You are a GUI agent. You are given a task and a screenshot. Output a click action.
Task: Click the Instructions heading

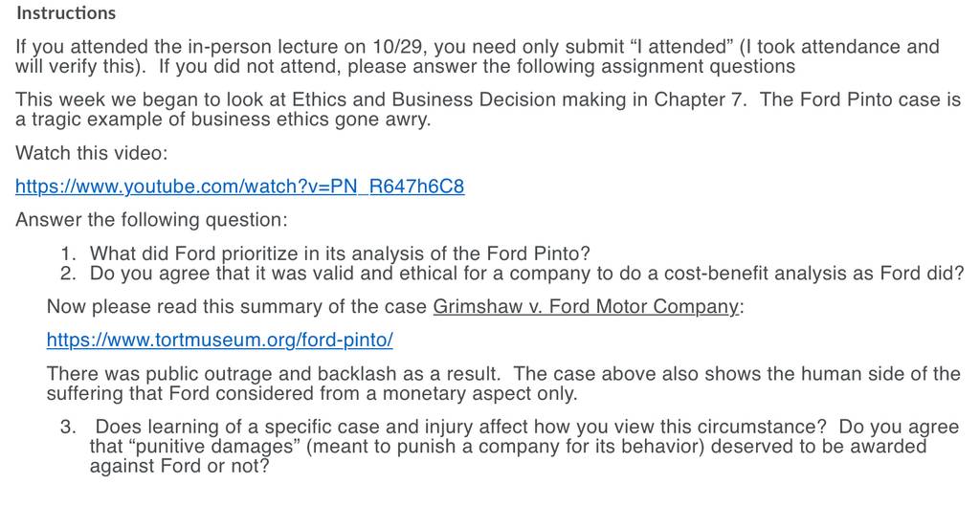click(x=66, y=13)
